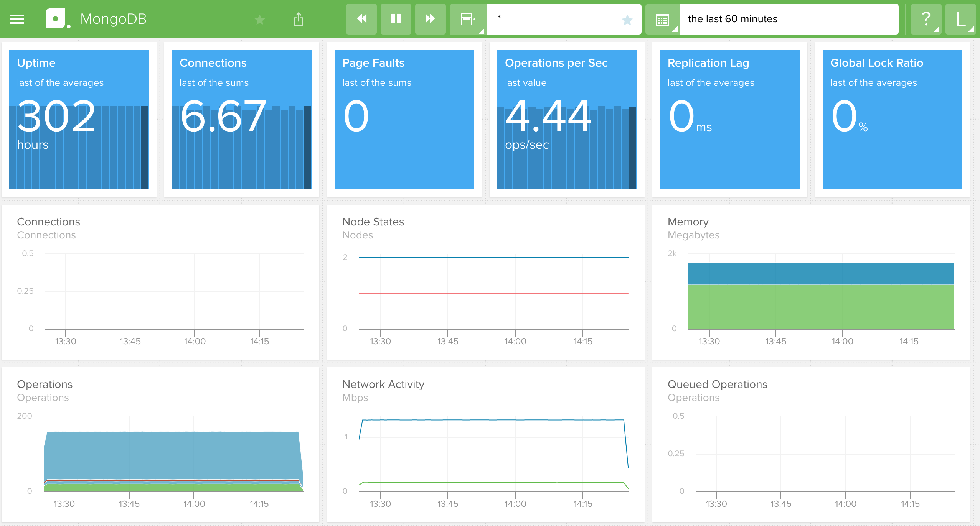Viewport: 980px width, 526px height.
Task: Open the user account 'L' menu
Action: pos(960,19)
